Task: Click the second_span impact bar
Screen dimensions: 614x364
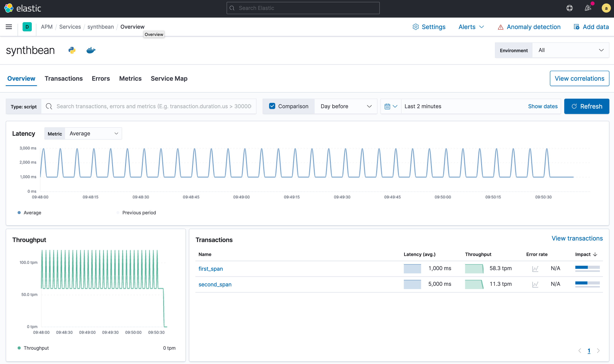Action: pos(587,284)
